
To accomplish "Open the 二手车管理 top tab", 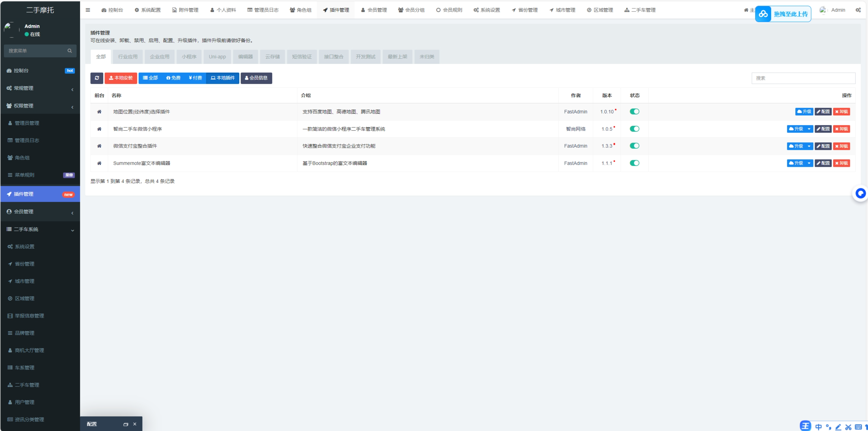I will point(640,10).
